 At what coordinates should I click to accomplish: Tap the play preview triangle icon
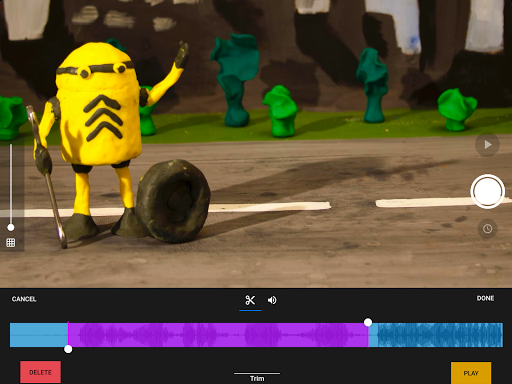point(487,145)
